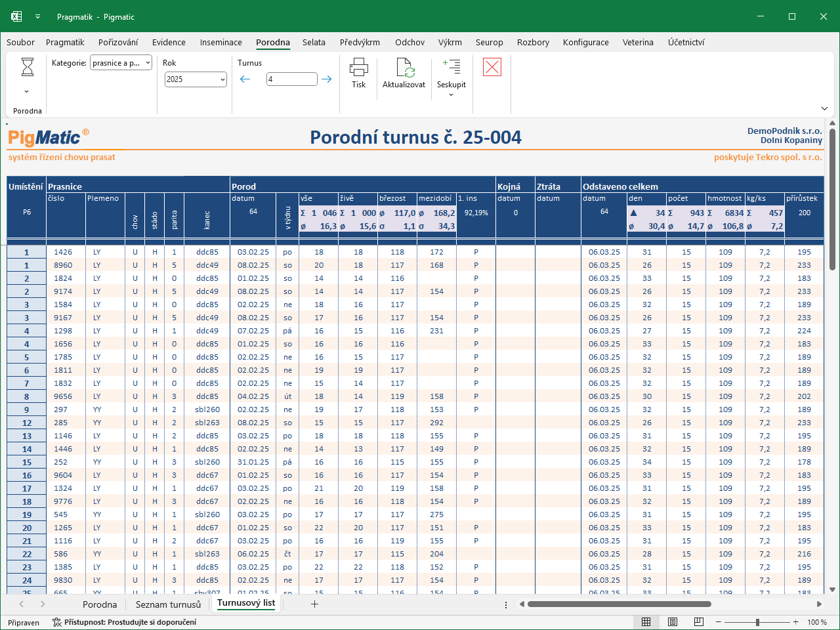The image size is (840, 630).
Task: Open the Veterina ribbon tab
Action: [638, 42]
